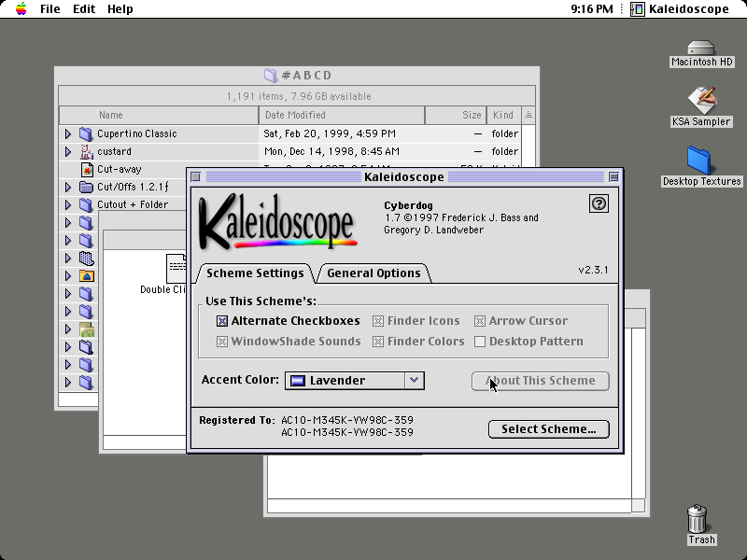
Task: Click the 1,191 items, 7.96 GB available text
Action: (x=299, y=96)
